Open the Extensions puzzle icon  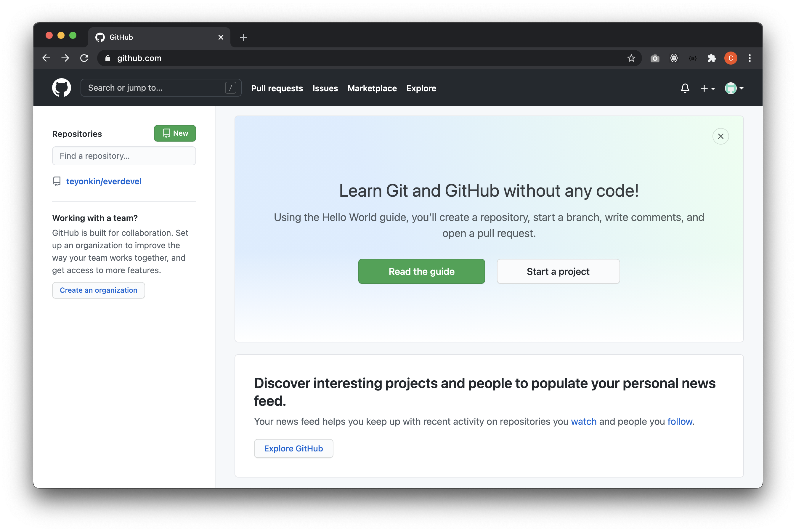point(712,58)
